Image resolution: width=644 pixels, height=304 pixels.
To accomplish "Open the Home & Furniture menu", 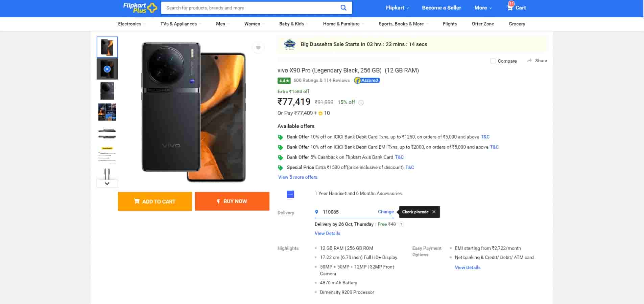I will tap(343, 24).
